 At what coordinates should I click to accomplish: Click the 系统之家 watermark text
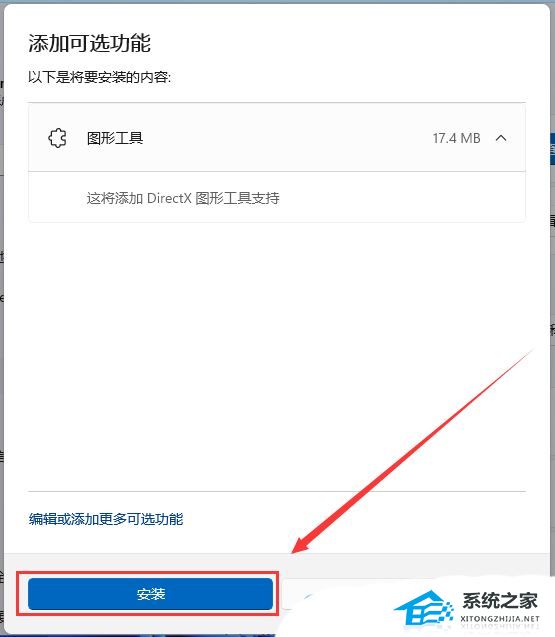click(500, 601)
